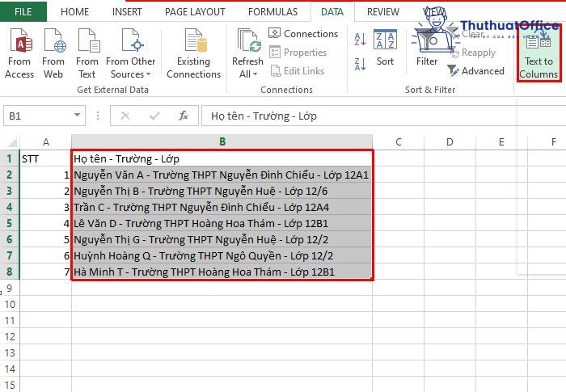Expand the Name Box dropdown arrow

(77, 115)
